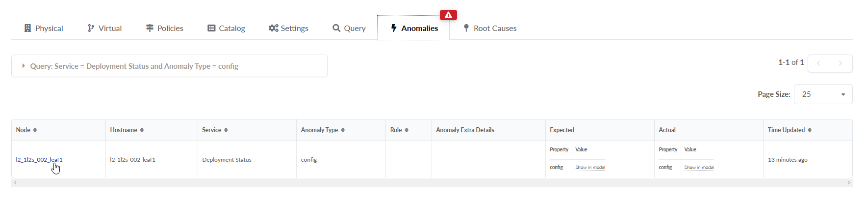
Task: Go to previous results page
Action: point(818,63)
